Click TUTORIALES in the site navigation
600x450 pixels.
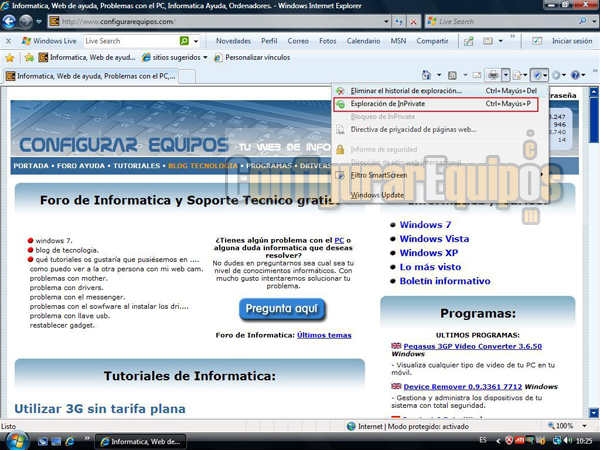click(137, 166)
